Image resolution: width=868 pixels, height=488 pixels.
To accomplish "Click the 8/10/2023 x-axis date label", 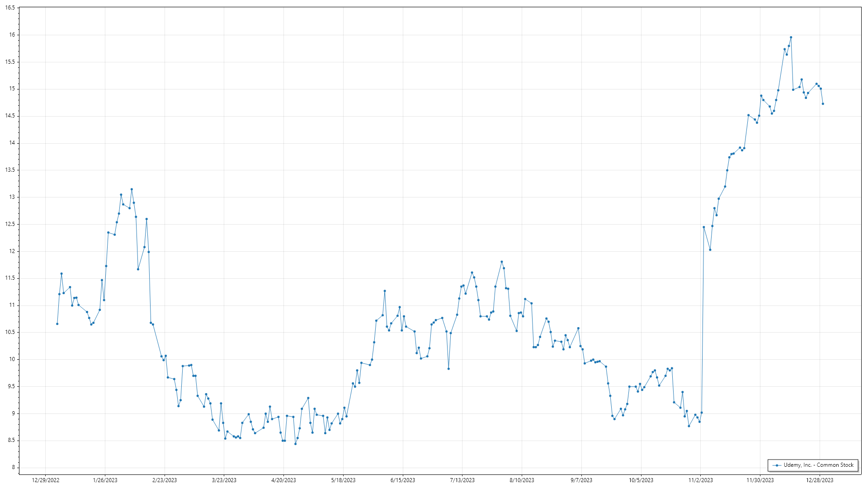I will coord(522,480).
